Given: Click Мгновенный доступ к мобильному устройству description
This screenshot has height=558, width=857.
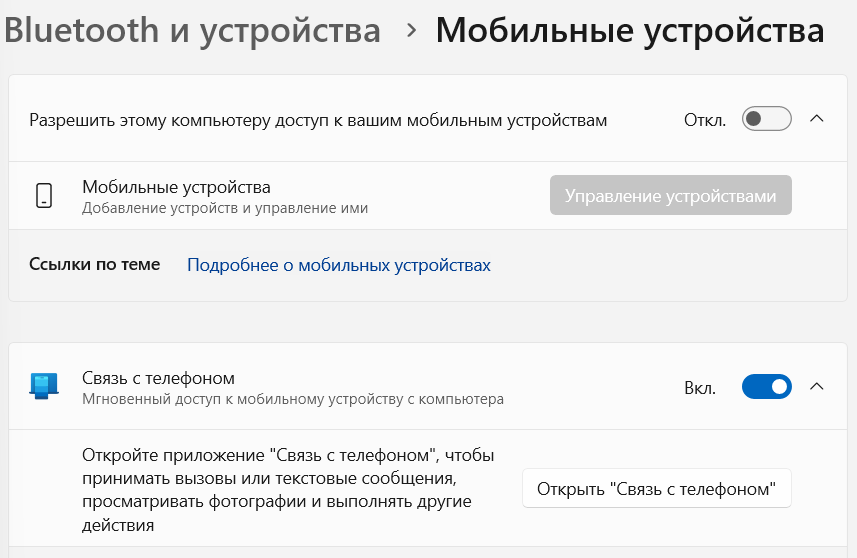Looking at the screenshot, I should pyautogui.click(x=293, y=399).
